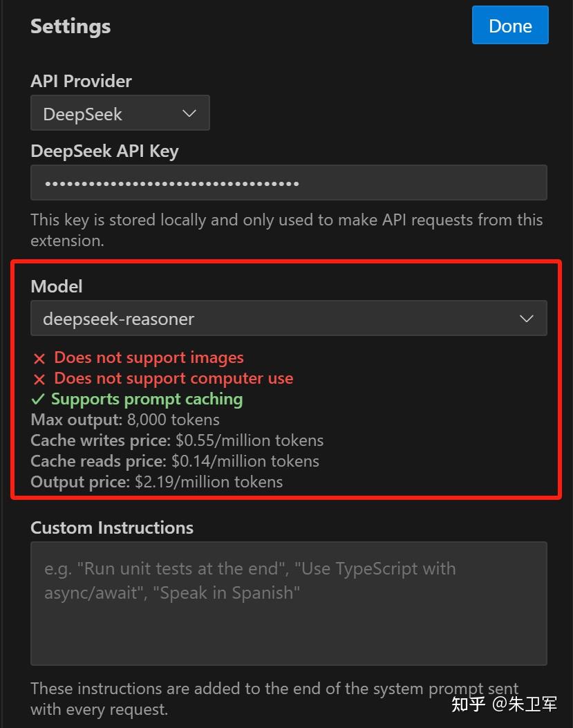Click the chevron icon in the API Provider selector
573x728 pixels.
(x=189, y=113)
